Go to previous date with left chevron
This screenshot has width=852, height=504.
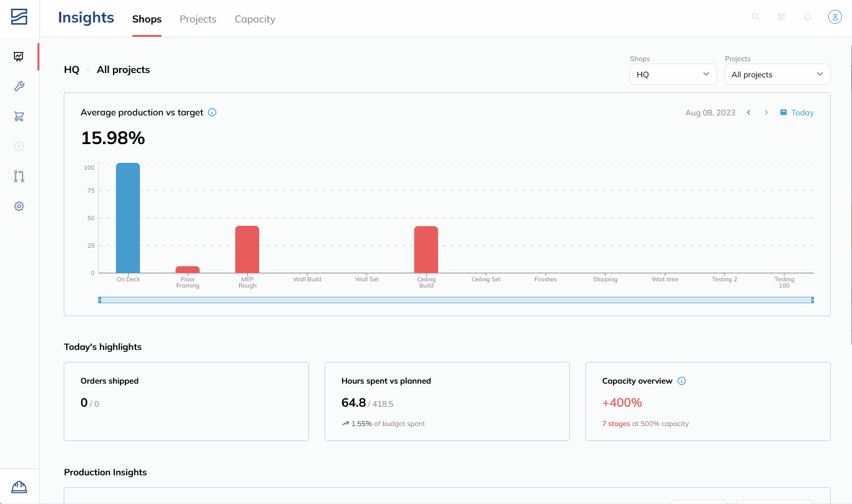(x=748, y=112)
